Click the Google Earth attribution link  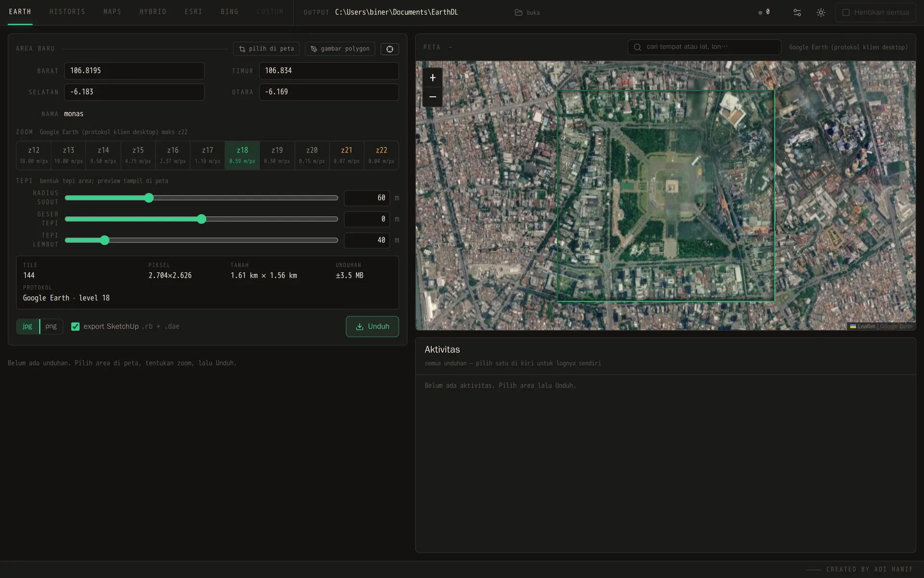click(896, 327)
